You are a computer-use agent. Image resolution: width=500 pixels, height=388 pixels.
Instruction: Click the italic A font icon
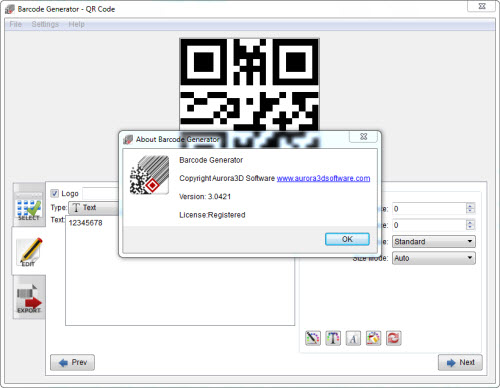(x=353, y=338)
